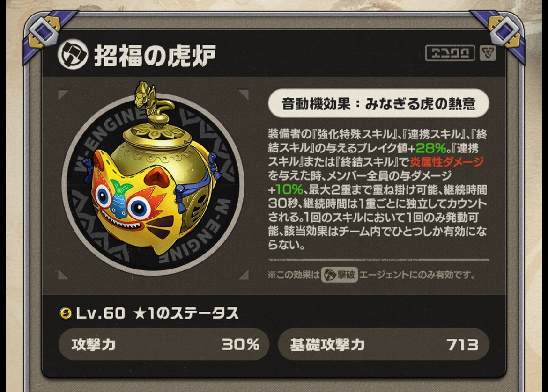548x392 pixels.
Task: Tap the 撃破 tag in the footnote
Action: 340,275
